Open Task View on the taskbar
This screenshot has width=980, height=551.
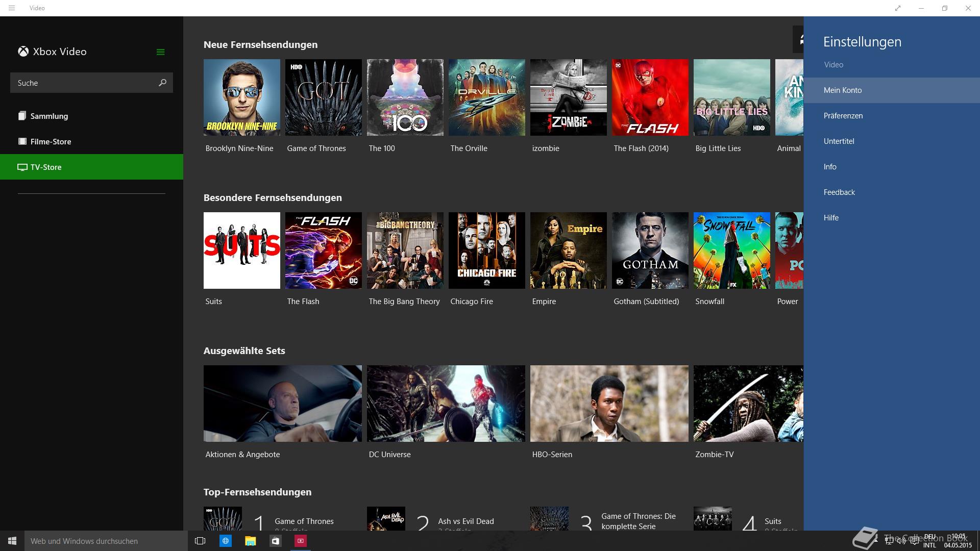pyautogui.click(x=200, y=541)
